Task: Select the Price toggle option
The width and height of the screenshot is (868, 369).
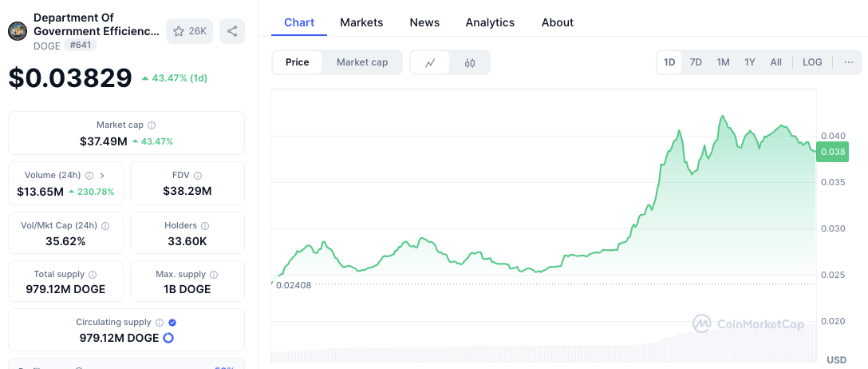Action: (x=298, y=62)
